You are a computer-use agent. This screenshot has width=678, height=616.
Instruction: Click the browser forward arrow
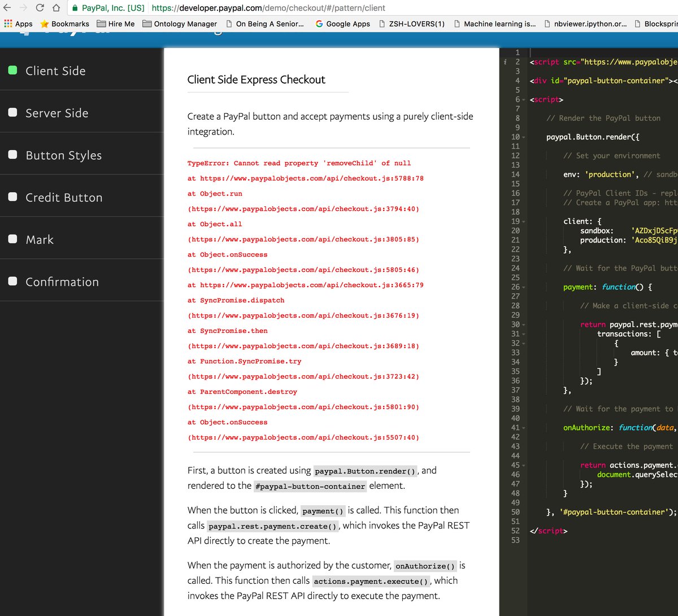(23, 8)
